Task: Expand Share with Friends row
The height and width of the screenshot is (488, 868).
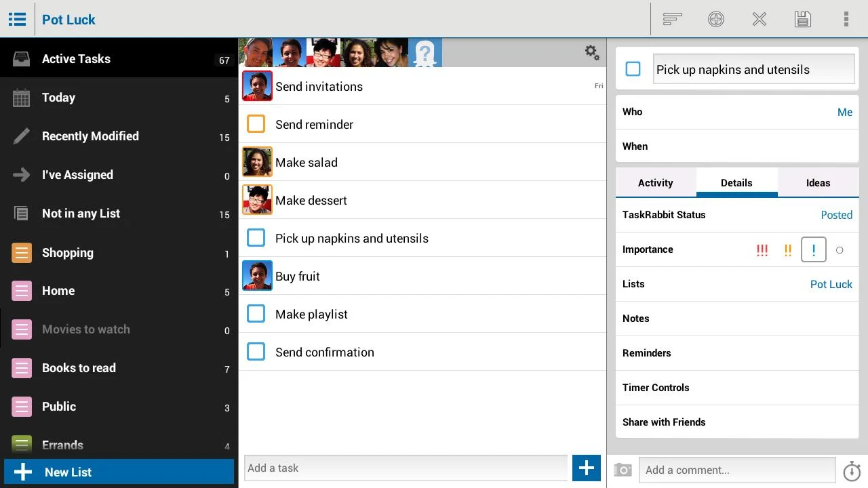Action: [x=737, y=422]
